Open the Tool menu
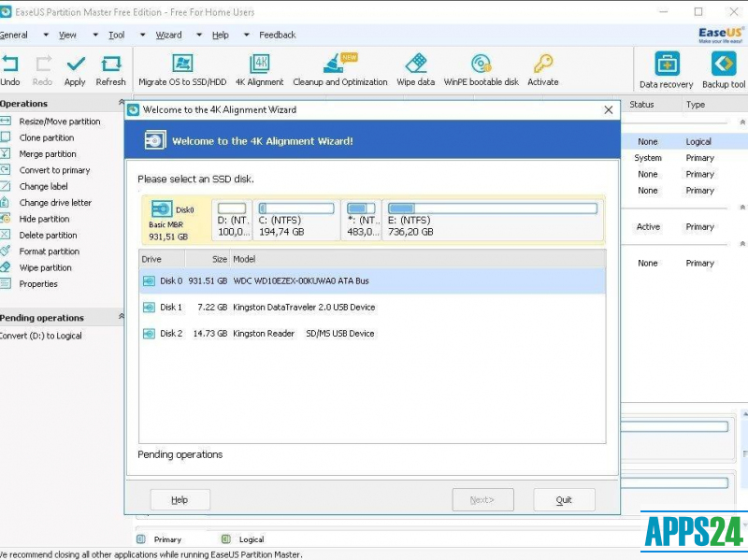The width and height of the screenshot is (748, 560). pos(116,35)
